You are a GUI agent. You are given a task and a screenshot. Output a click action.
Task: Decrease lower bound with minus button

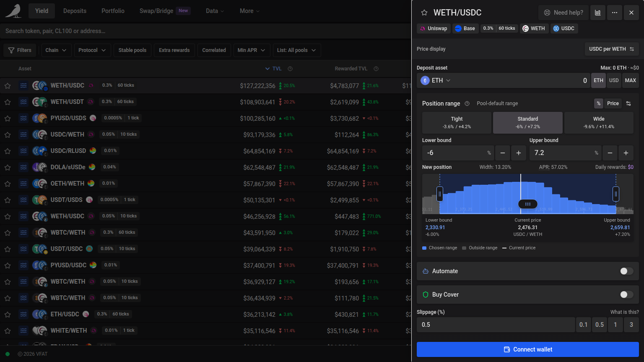coord(503,153)
